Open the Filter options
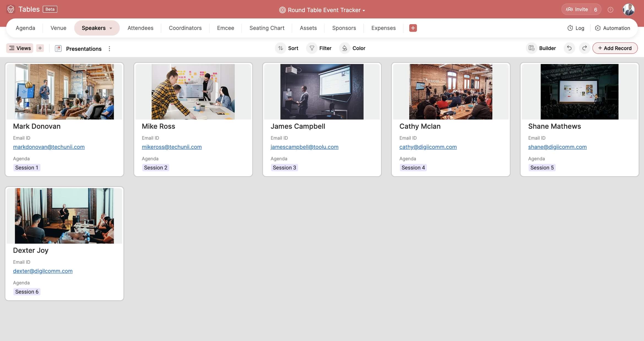 (320, 48)
